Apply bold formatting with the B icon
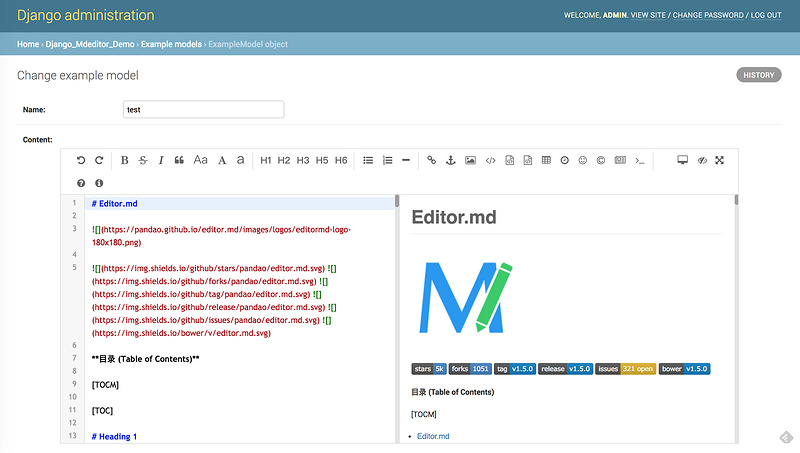 coord(124,160)
